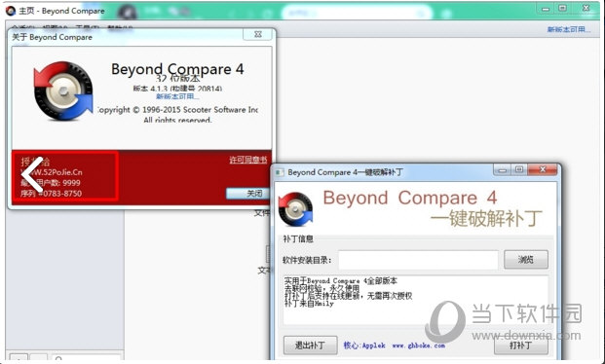Minimize the 一键破解补丁 patch window
This screenshot has height=364, width=605.
(x=502, y=169)
